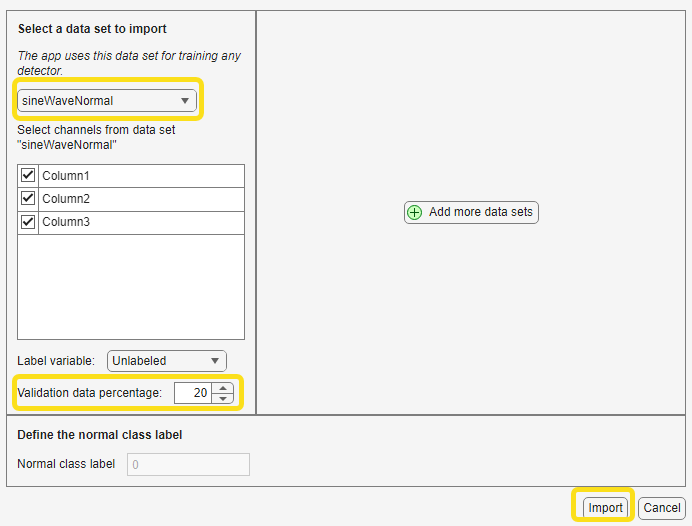Select the Column3 row name in channel list
The image size is (692, 526).
(x=66, y=222)
